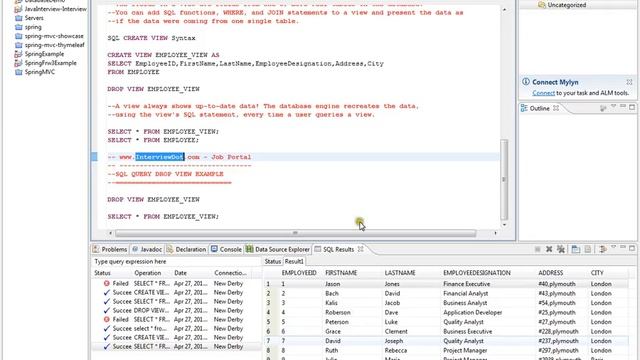The image size is (640, 360).
Task: Open the Outline view menu
Action: [613, 107]
